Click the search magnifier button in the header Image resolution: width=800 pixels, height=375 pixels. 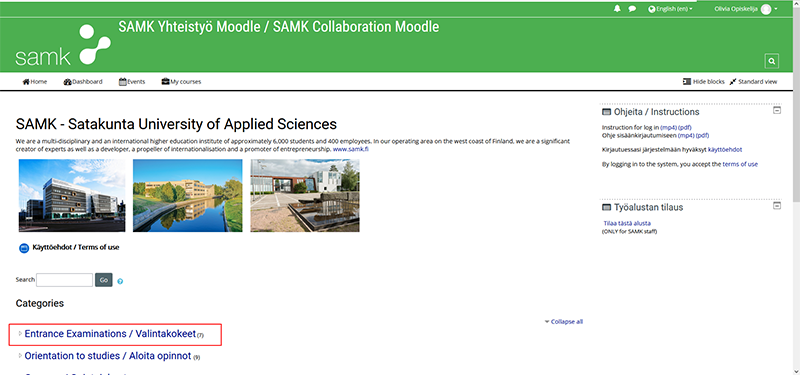(771, 61)
